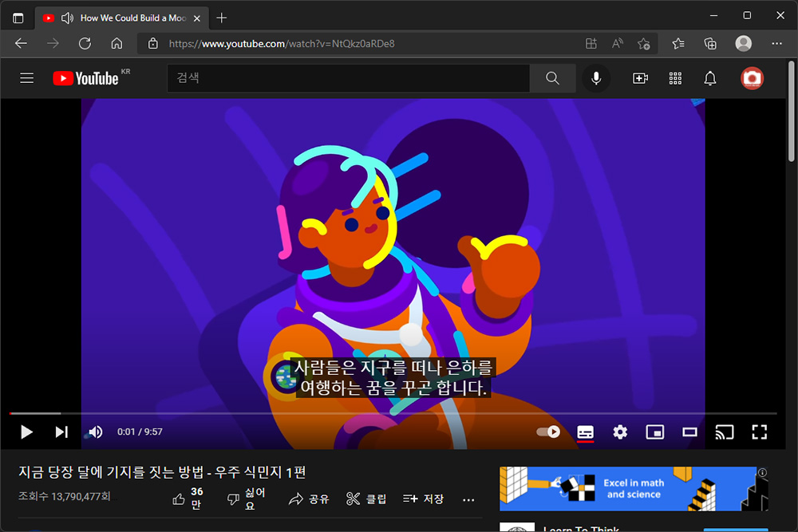The width and height of the screenshot is (798, 532).
Task: Dislike the video (싫어요)
Action: click(x=247, y=499)
